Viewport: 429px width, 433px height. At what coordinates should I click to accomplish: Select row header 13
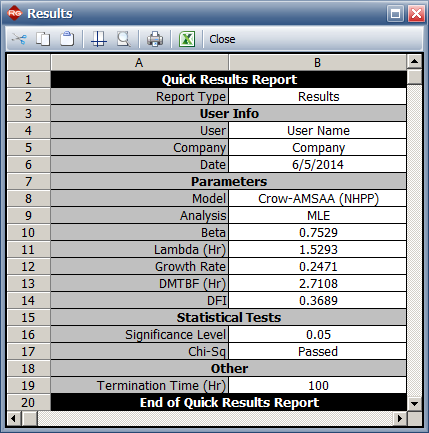(29, 283)
